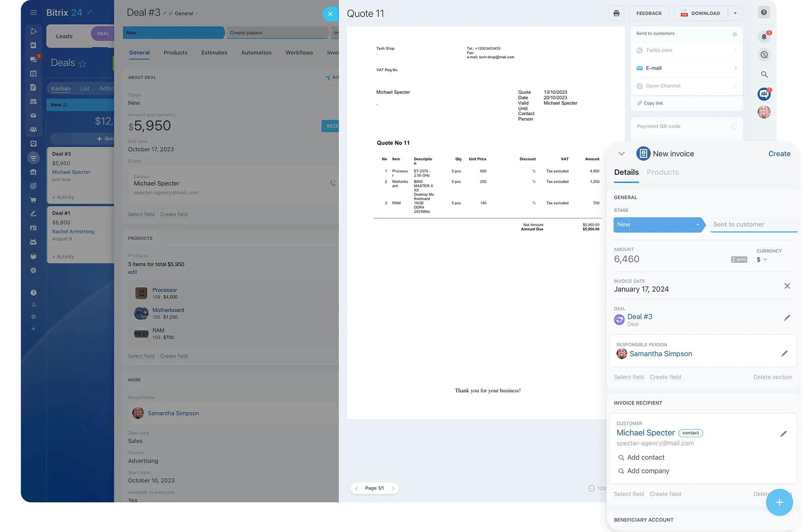Click the gear icon in Send to customers

coord(735,34)
